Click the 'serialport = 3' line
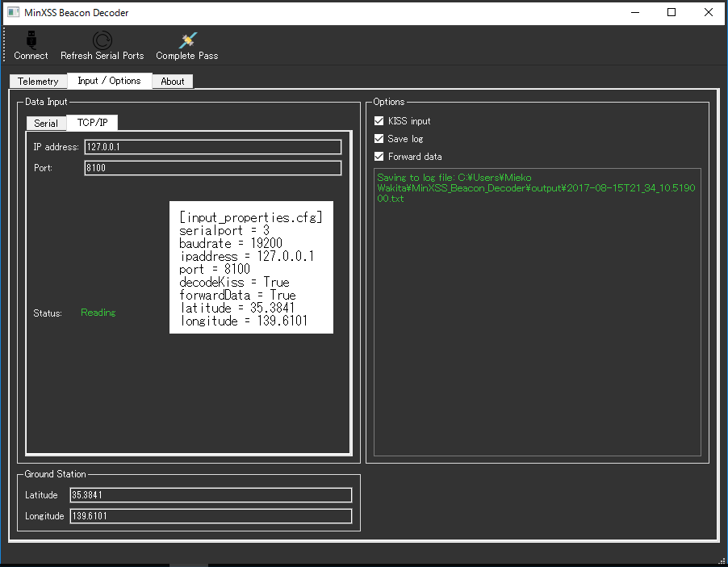The image size is (728, 567). point(224,230)
